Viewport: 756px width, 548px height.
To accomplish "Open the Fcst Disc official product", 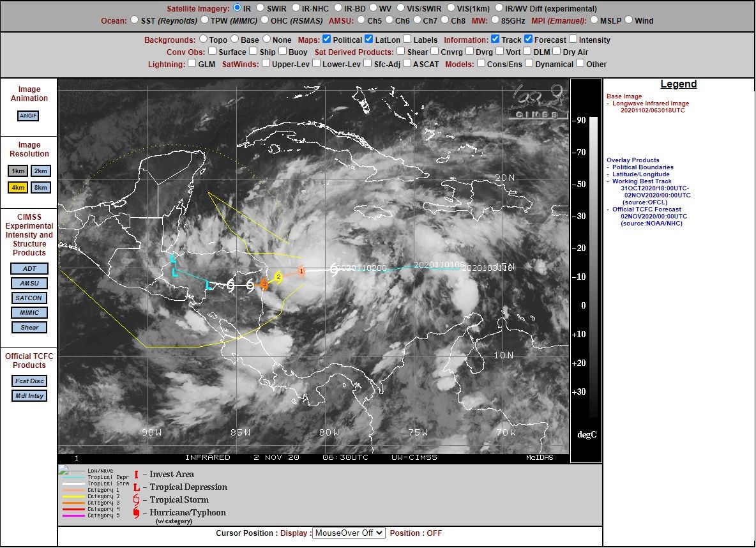I will [29, 381].
